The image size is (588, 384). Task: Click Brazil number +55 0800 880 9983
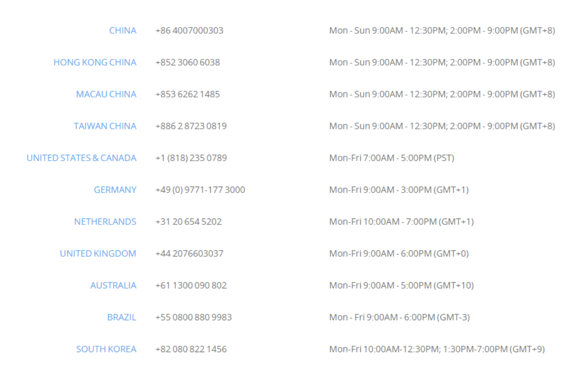click(x=194, y=317)
